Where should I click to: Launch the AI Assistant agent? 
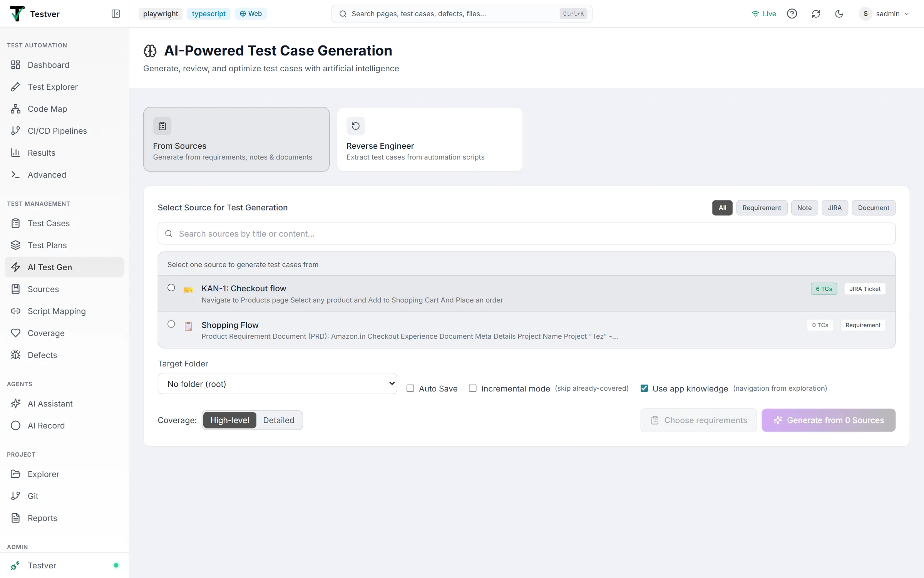[x=64, y=403]
